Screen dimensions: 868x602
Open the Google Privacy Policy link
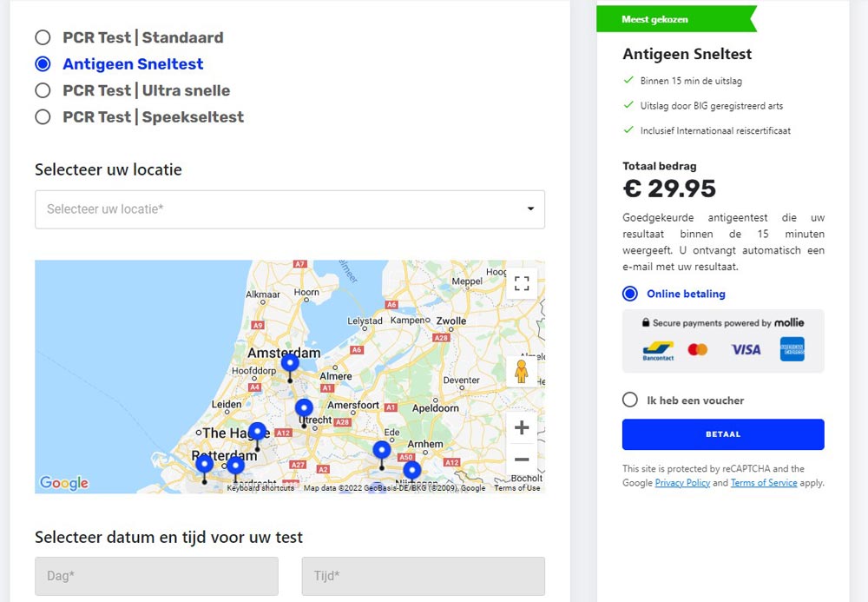[682, 483]
